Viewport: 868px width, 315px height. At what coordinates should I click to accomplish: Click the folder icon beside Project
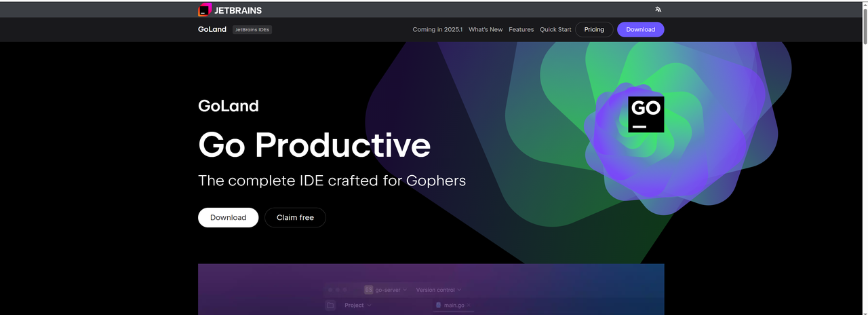330,305
